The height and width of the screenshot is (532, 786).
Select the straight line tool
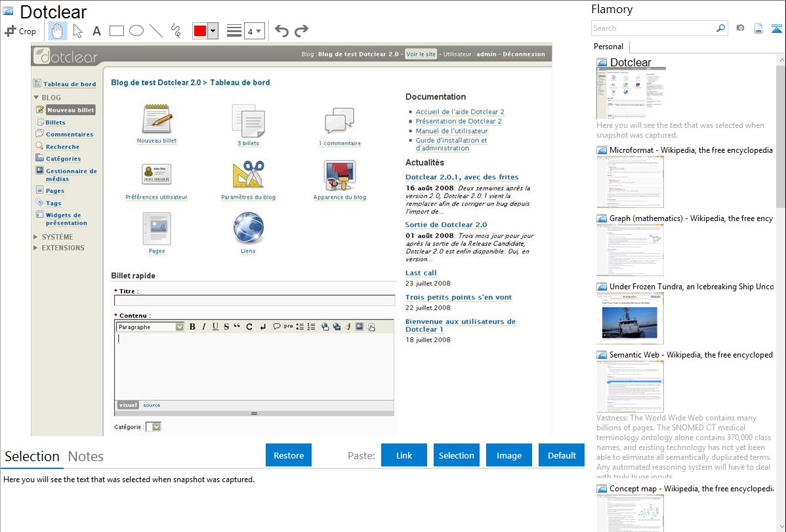156,31
